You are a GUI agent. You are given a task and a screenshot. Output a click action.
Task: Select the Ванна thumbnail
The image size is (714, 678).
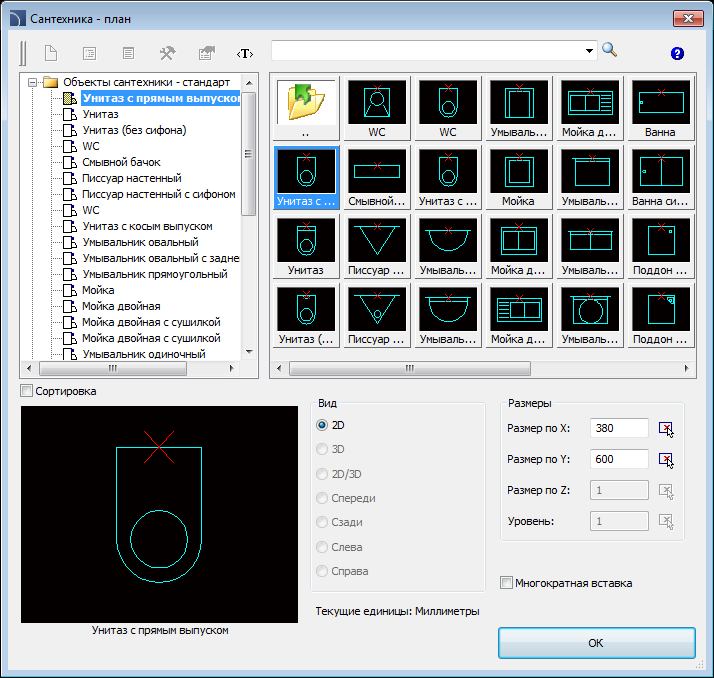(661, 108)
